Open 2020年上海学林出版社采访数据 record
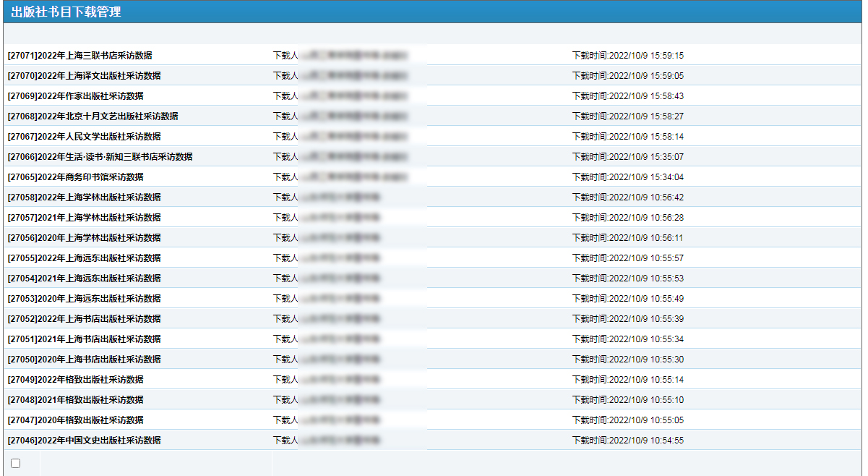The image size is (868, 476). 84,238
